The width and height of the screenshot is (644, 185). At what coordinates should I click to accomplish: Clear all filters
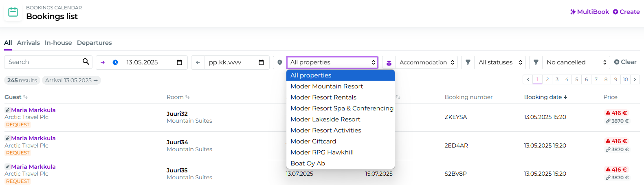pos(625,62)
